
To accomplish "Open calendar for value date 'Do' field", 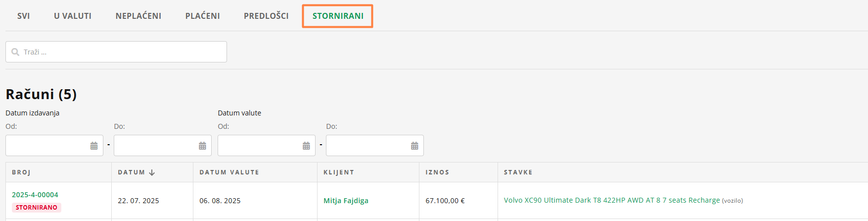I will (414, 146).
